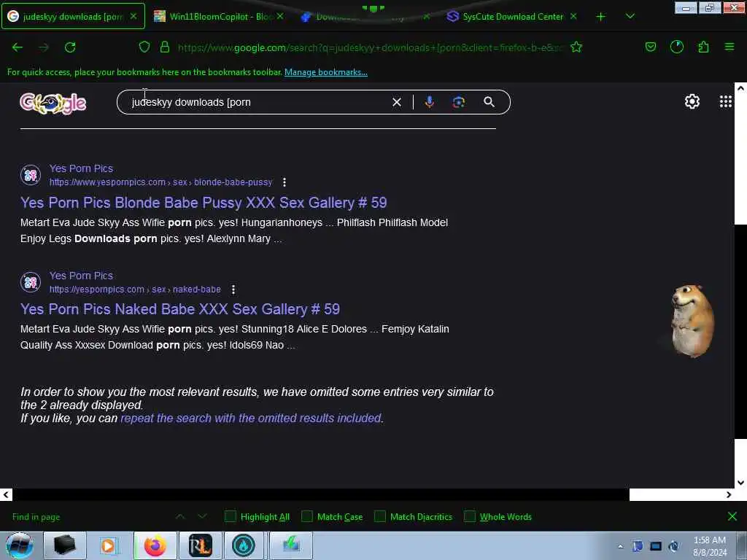The image size is (747, 560).
Task: Launch the media player taskbar icon
Action: [109, 545]
